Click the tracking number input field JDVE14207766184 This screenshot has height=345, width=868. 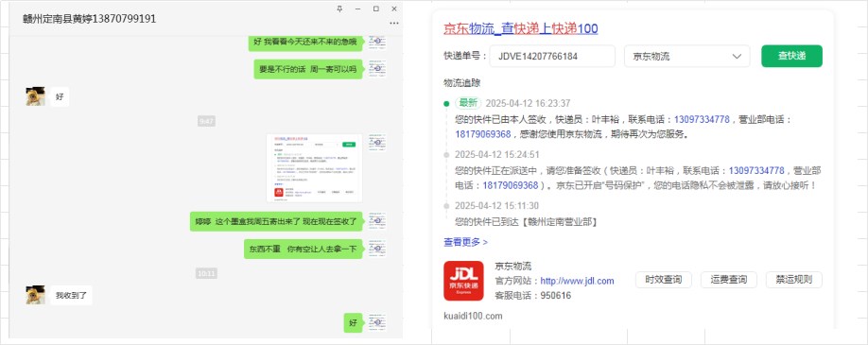pos(552,56)
